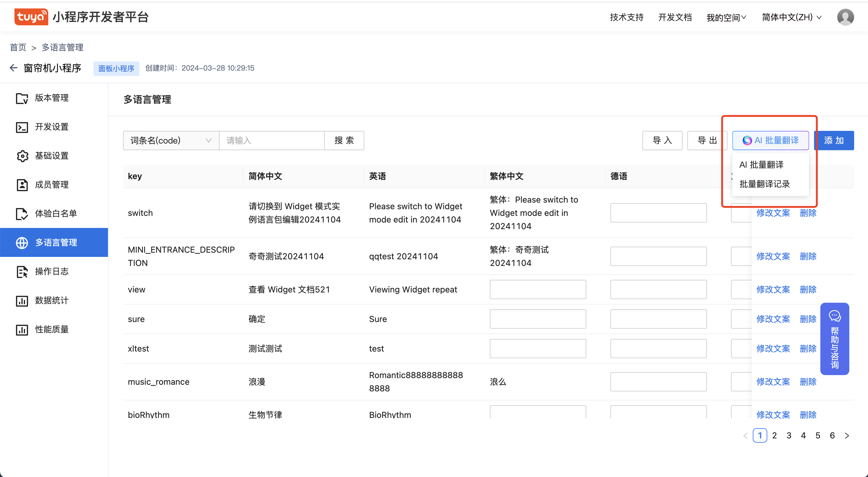Click the 面板小程序 tag

point(116,68)
